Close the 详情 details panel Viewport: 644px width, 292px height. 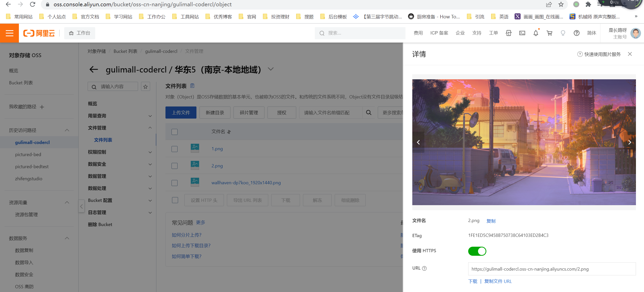[630, 54]
